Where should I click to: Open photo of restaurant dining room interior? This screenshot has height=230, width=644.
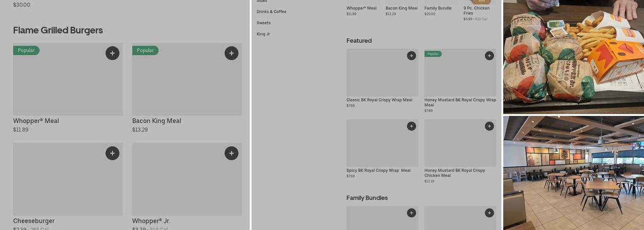[574, 173]
